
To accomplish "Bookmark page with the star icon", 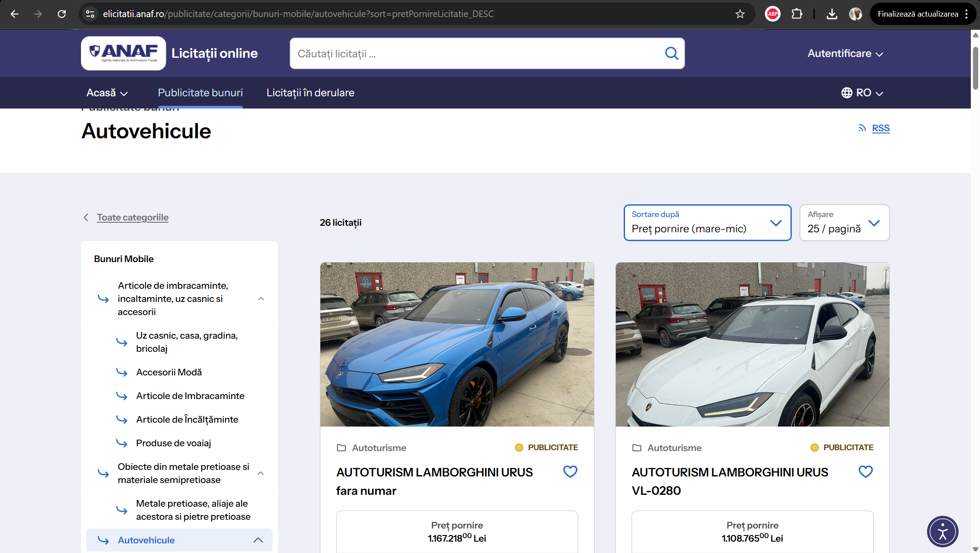I will pos(740,14).
